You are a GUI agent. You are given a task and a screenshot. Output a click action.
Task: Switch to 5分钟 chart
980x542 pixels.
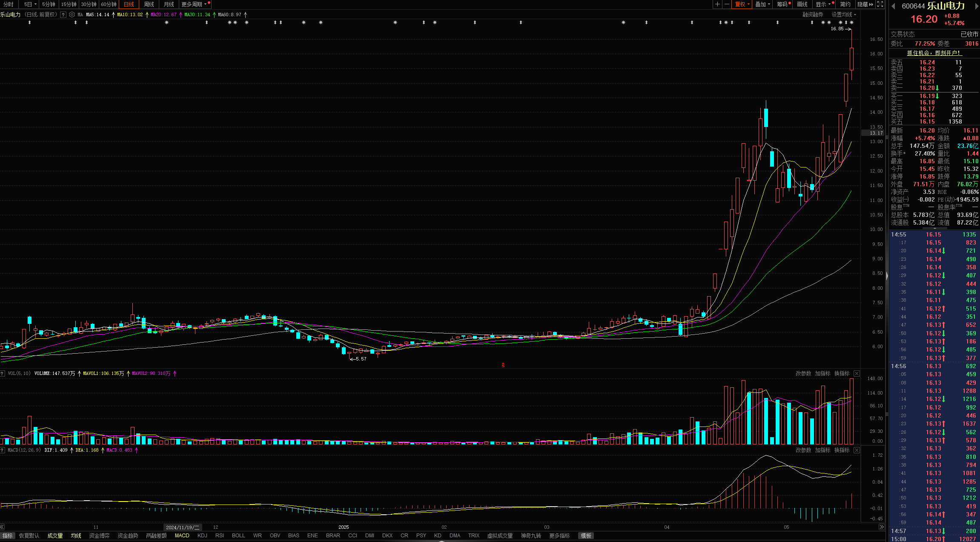click(x=49, y=4)
